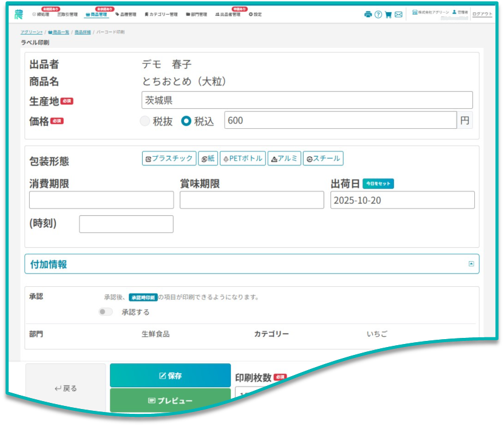
Task: Click the green 農 logo icon
Action: point(19,14)
